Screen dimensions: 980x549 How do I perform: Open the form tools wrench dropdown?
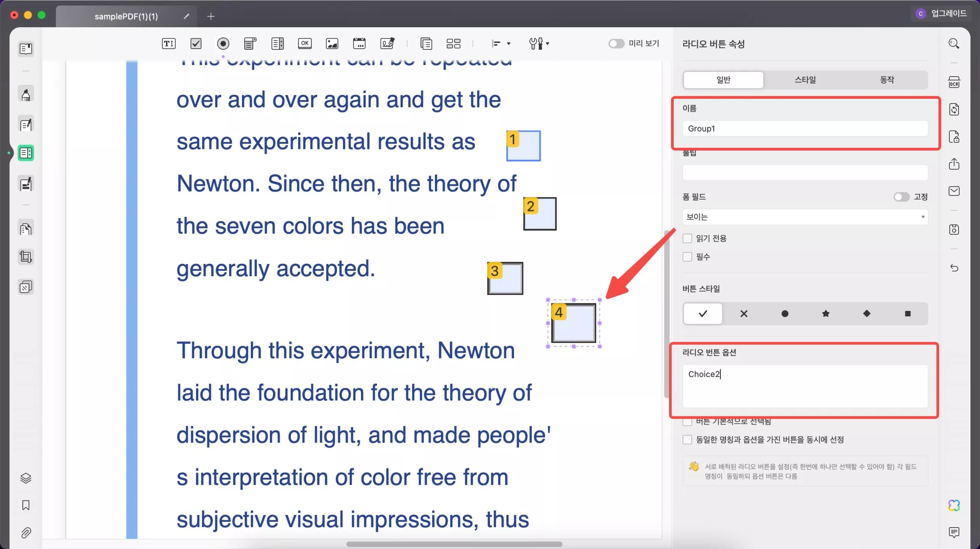click(x=539, y=44)
